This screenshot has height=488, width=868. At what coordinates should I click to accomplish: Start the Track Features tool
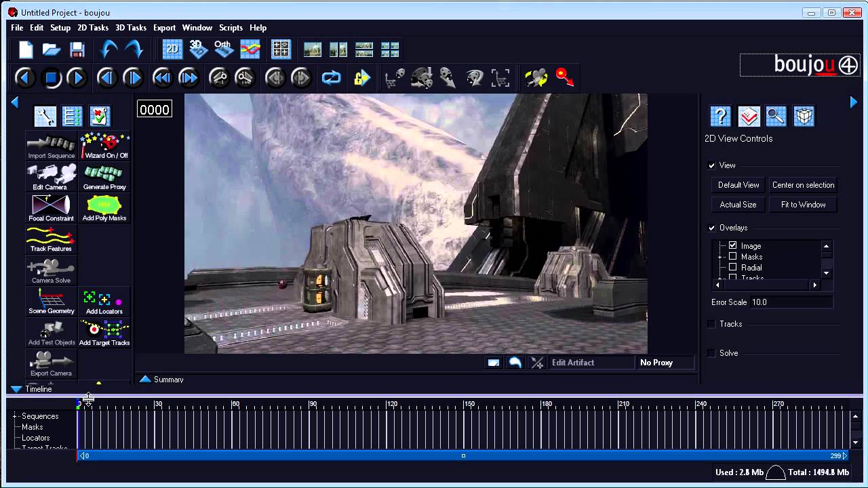click(52, 240)
